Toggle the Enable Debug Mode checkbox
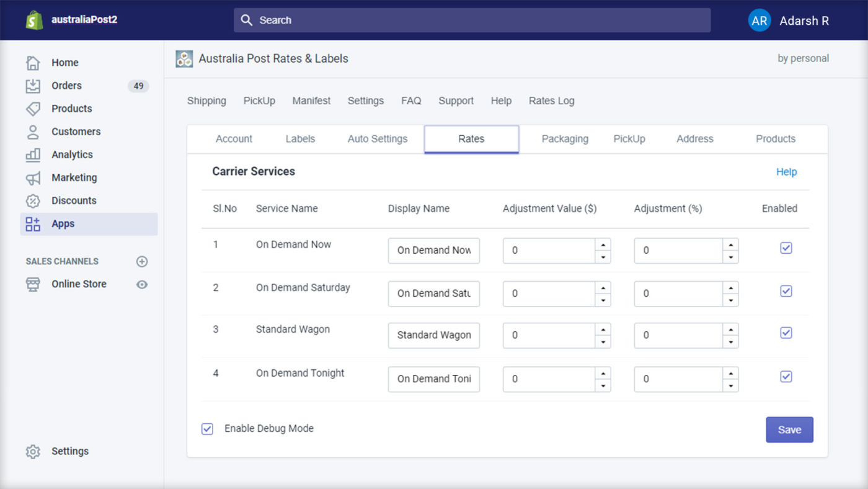868x489 pixels. [207, 429]
